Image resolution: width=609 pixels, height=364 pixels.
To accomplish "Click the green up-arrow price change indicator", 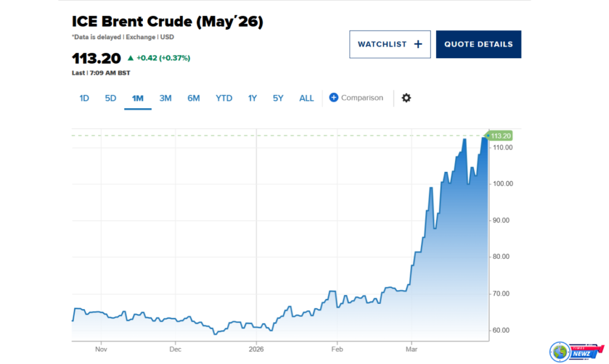I will (131, 58).
